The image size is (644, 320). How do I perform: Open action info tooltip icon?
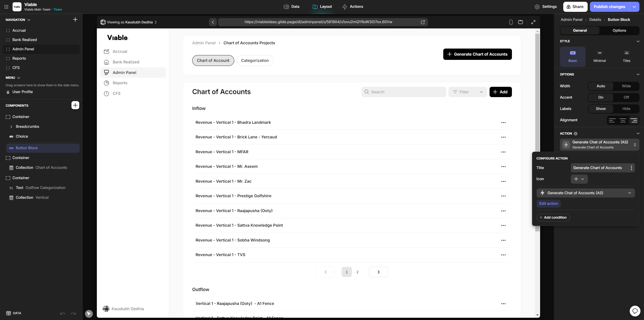pyautogui.click(x=576, y=134)
